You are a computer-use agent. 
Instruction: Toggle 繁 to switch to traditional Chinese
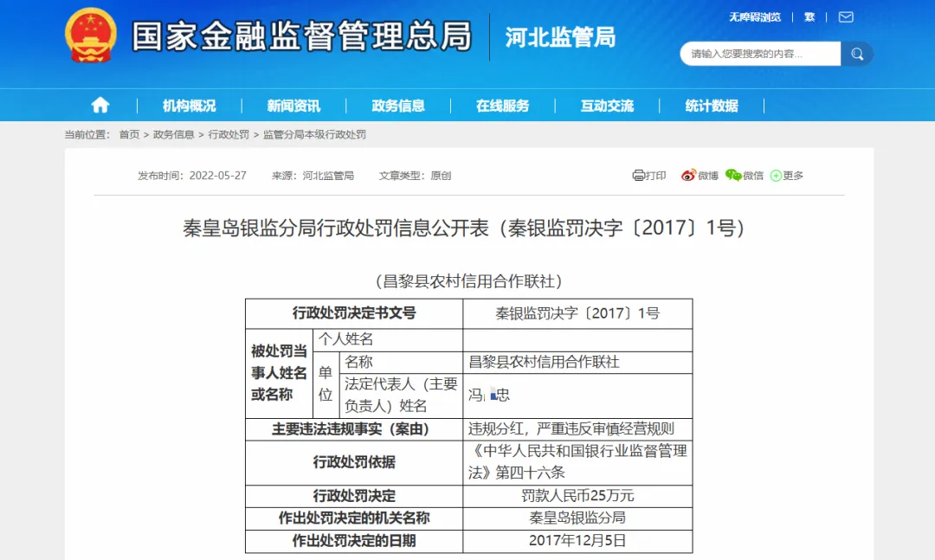point(809,16)
